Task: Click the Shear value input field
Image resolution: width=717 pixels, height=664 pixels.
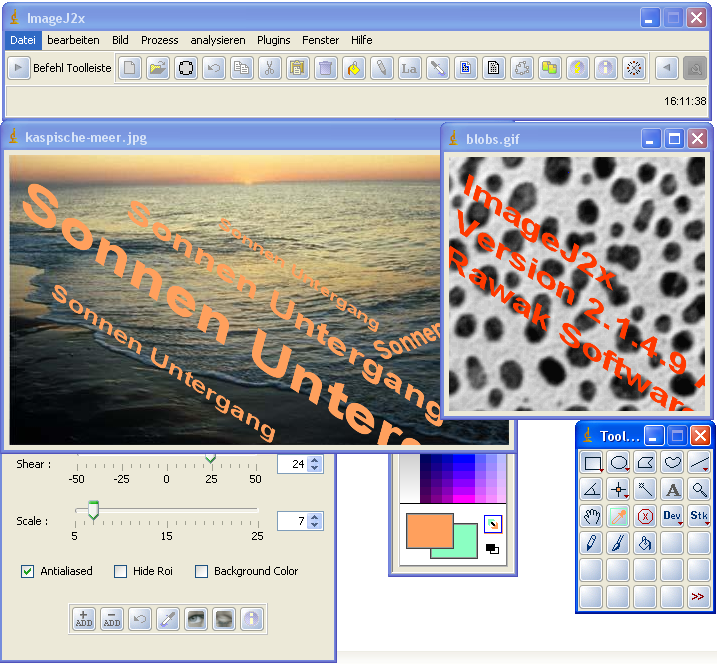Action: tap(293, 464)
